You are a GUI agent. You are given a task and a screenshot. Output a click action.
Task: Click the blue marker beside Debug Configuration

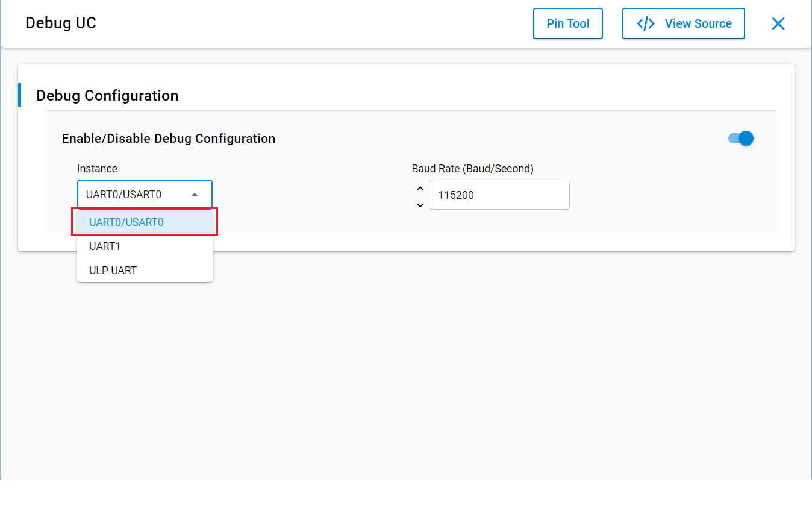coord(20,95)
